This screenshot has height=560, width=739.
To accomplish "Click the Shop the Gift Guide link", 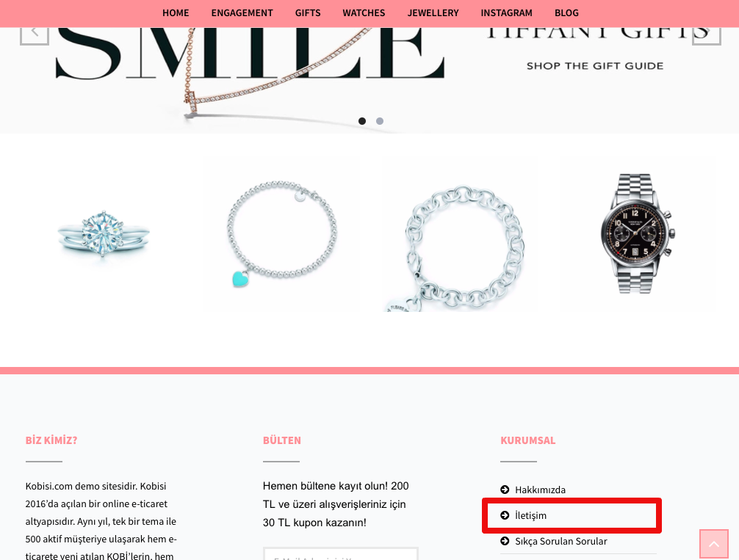I will (x=595, y=66).
